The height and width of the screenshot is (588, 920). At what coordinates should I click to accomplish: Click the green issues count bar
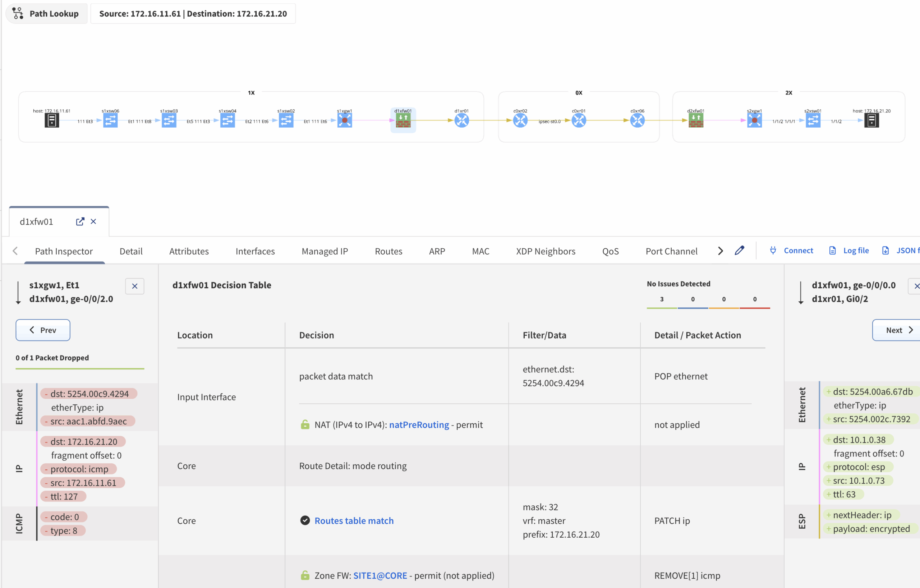tap(662, 307)
